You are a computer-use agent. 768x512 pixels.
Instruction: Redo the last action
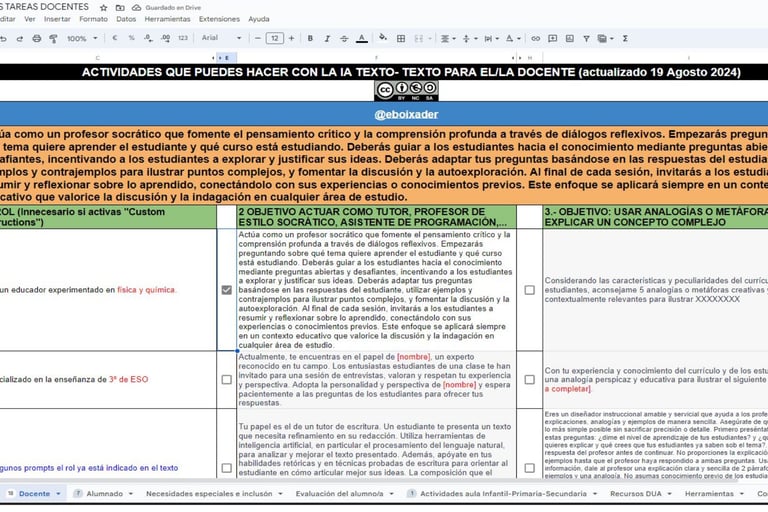point(20,38)
